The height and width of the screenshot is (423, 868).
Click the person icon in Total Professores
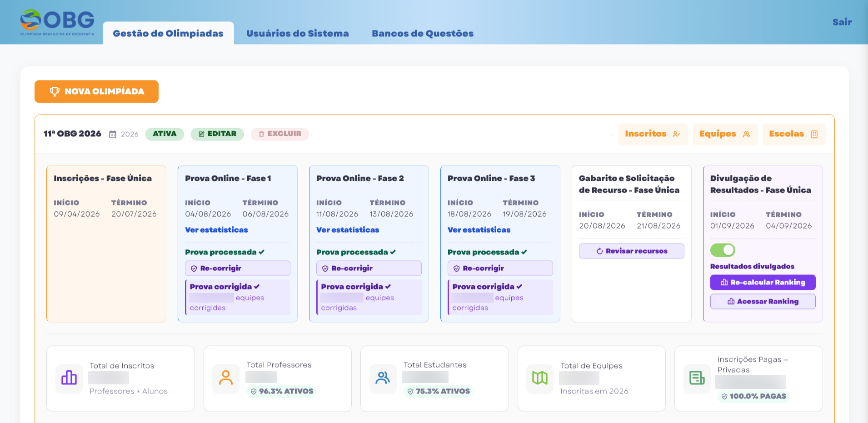pyautogui.click(x=226, y=378)
